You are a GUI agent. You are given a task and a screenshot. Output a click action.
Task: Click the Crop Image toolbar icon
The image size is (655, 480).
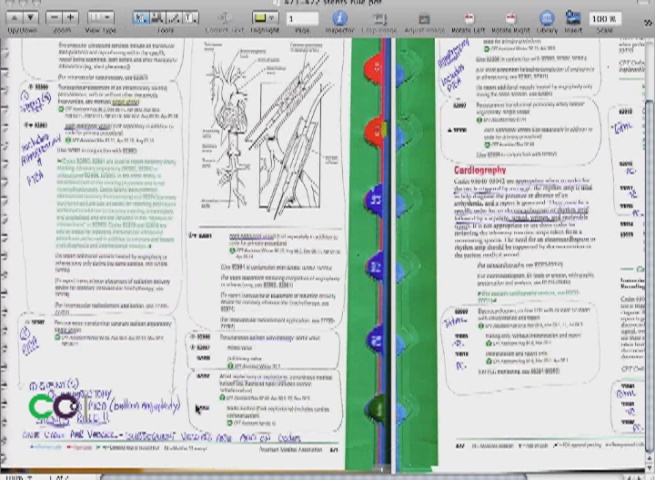pyautogui.click(x=379, y=18)
